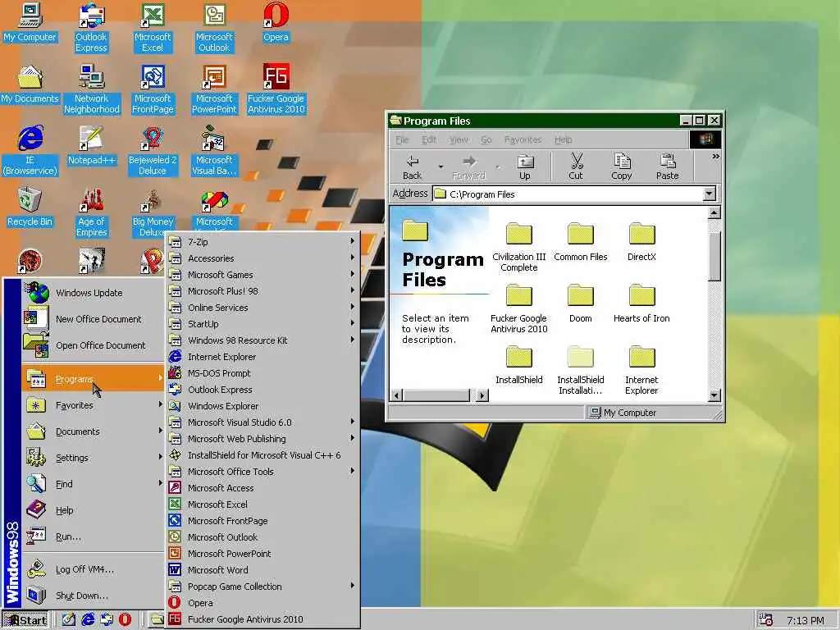Click the Internet Explorer quick launch icon
This screenshot has height=630, width=840.
[x=87, y=619]
